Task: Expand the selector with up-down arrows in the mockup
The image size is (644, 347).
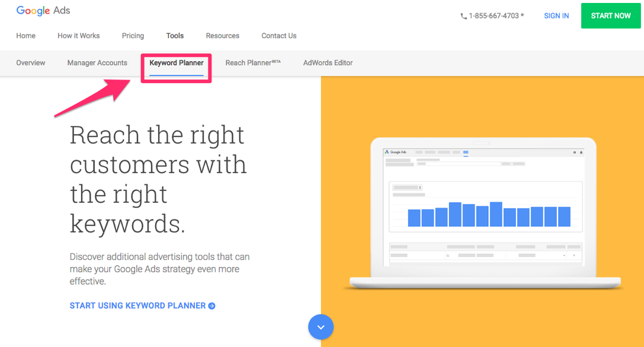Action: tap(420, 187)
